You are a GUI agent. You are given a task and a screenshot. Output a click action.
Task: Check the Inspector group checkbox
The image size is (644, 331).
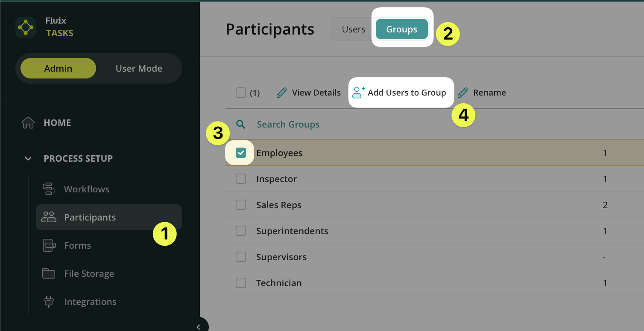pyautogui.click(x=241, y=179)
